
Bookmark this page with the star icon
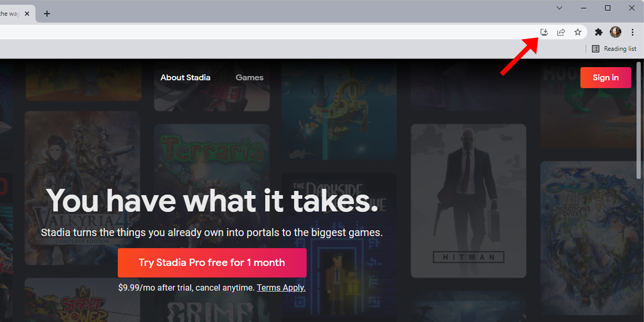pos(578,32)
